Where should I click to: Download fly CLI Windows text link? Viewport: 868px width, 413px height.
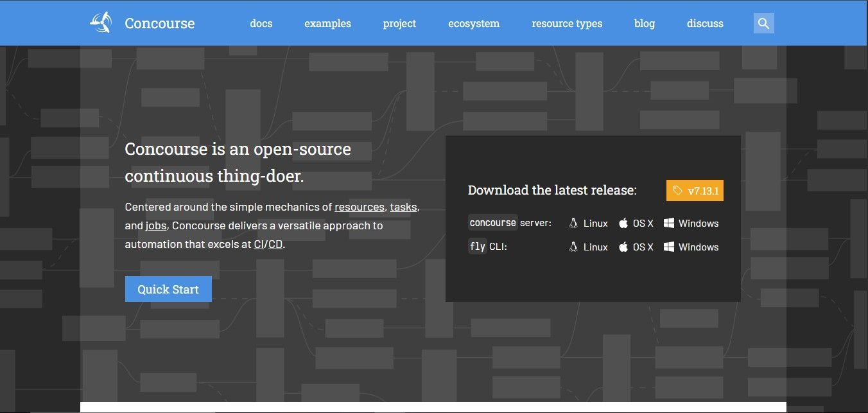[x=699, y=247]
